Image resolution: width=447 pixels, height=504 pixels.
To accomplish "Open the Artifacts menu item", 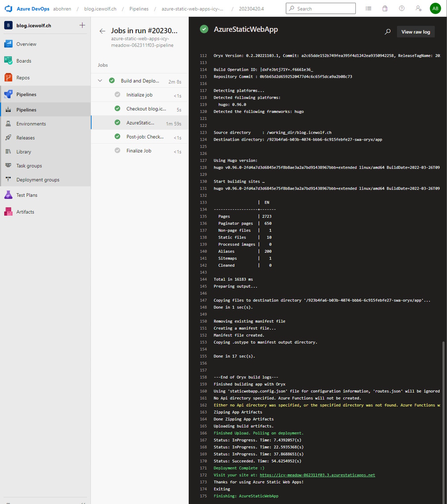I will 45,212.
